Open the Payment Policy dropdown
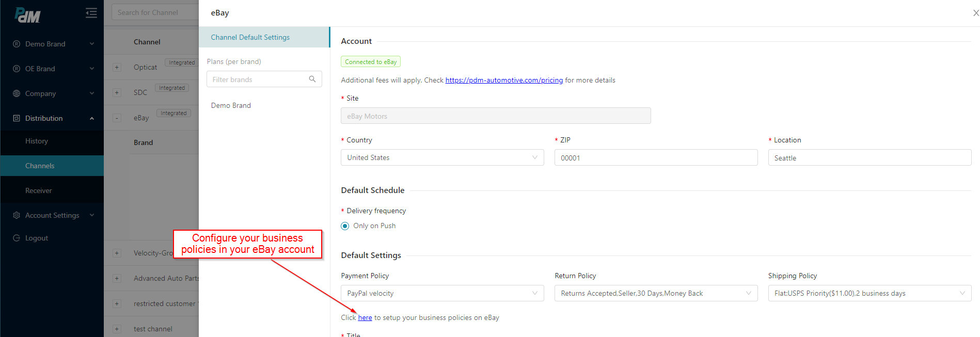This screenshot has height=337, width=980. click(442, 293)
